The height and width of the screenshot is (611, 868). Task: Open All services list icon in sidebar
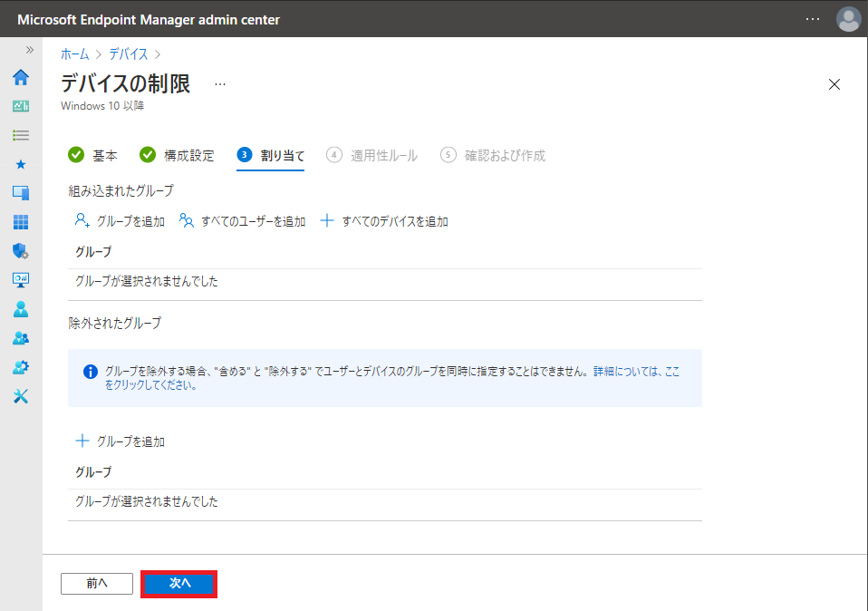pos(21,135)
